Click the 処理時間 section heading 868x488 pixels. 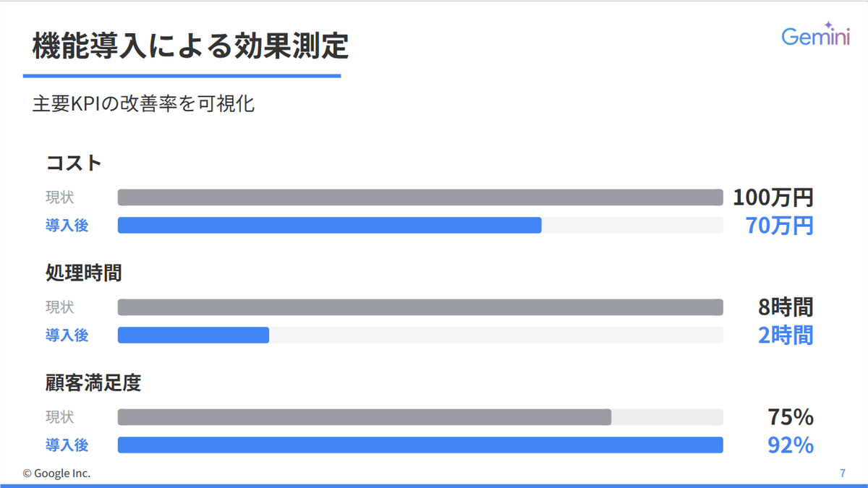[84, 273]
